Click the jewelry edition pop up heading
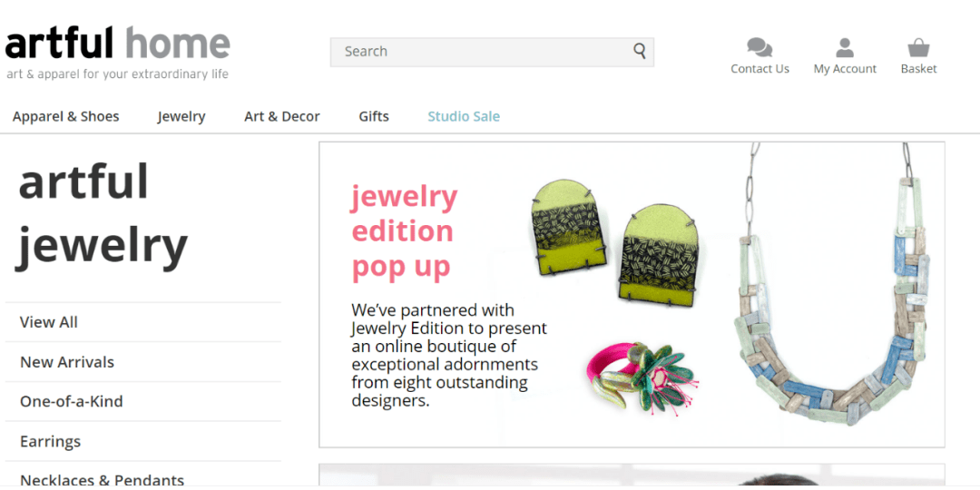The image size is (980, 490). coord(404,231)
